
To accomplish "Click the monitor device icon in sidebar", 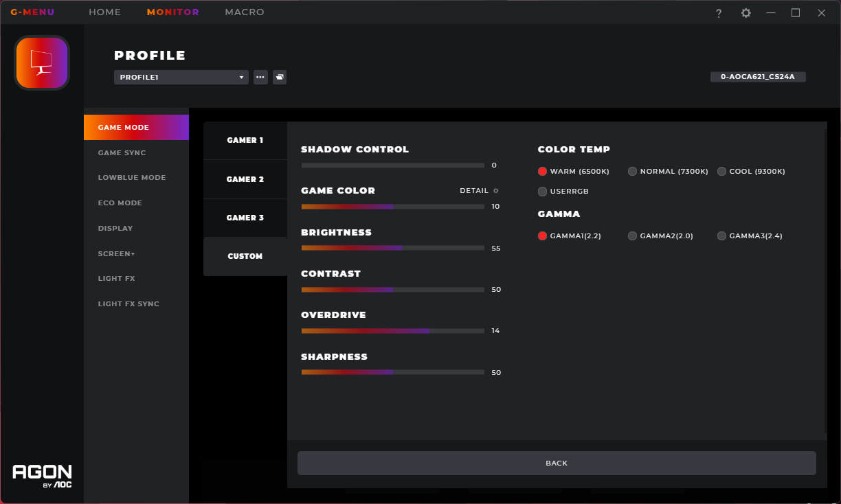I will click(x=42, y=63).
